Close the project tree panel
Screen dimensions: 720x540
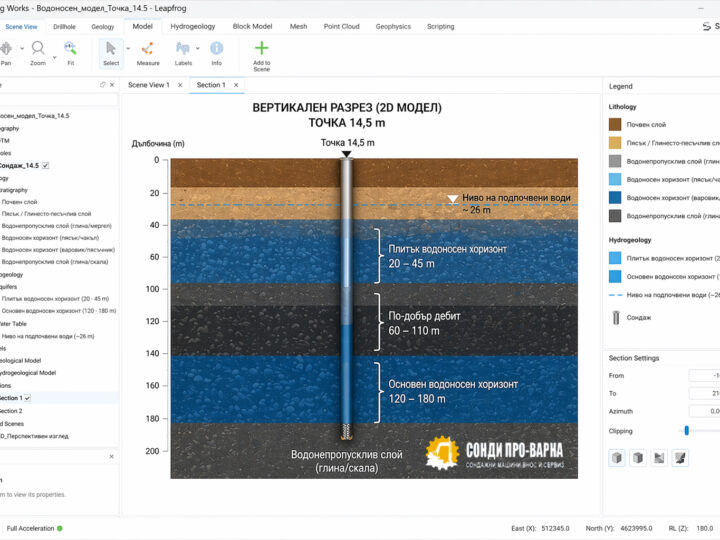click(x=112, y=85)
